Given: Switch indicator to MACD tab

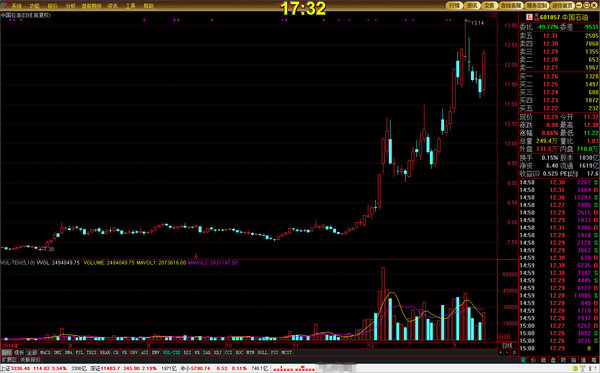Looking at the screenshot, I should (45, 352).
